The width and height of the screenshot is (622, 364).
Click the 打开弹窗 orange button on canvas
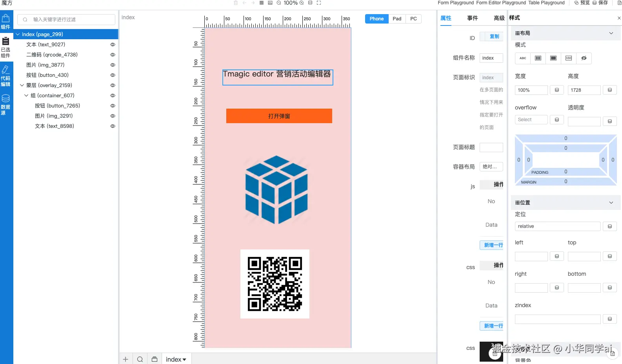pyautogui.click(x=279, y=116)
